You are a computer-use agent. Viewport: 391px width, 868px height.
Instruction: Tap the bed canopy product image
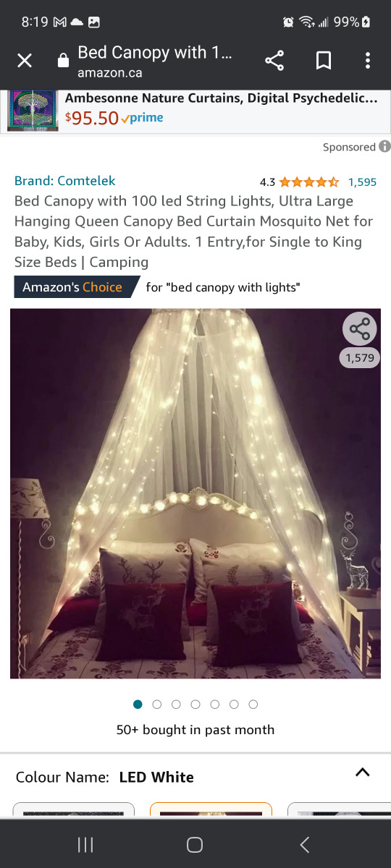click(x=195, y=493)
